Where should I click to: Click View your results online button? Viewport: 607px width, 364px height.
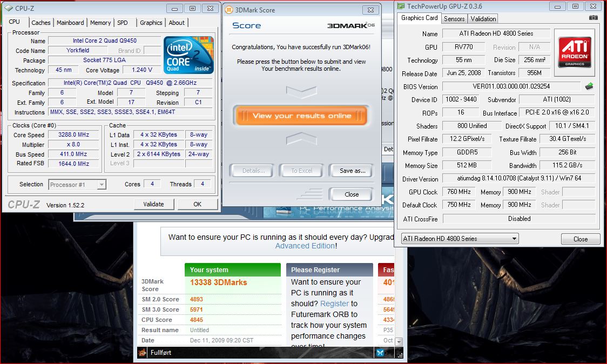[301, 116]
